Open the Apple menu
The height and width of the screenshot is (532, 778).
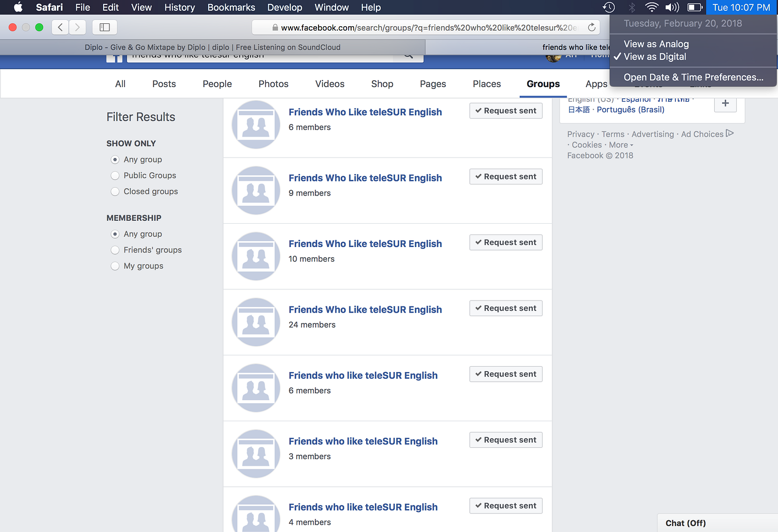(18, 7)
